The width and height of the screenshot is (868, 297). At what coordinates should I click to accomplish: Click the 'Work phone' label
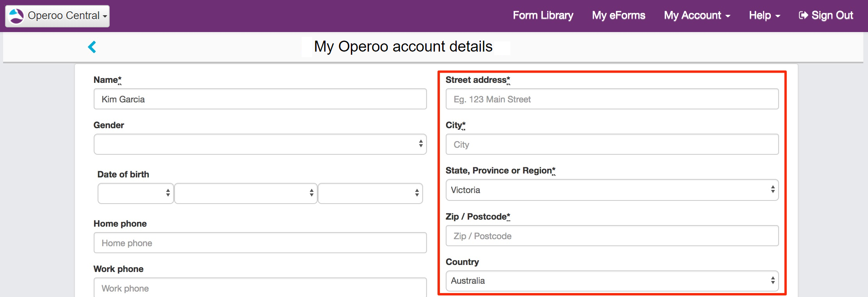pyautogui.click(x=119, y=269)
